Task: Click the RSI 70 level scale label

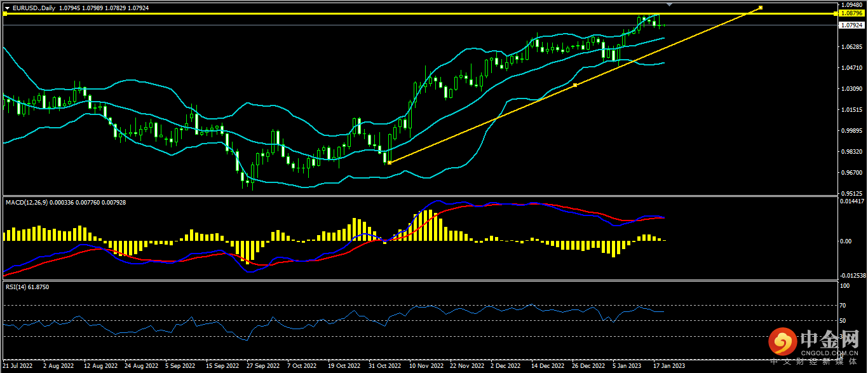Action: coord(844,306)
